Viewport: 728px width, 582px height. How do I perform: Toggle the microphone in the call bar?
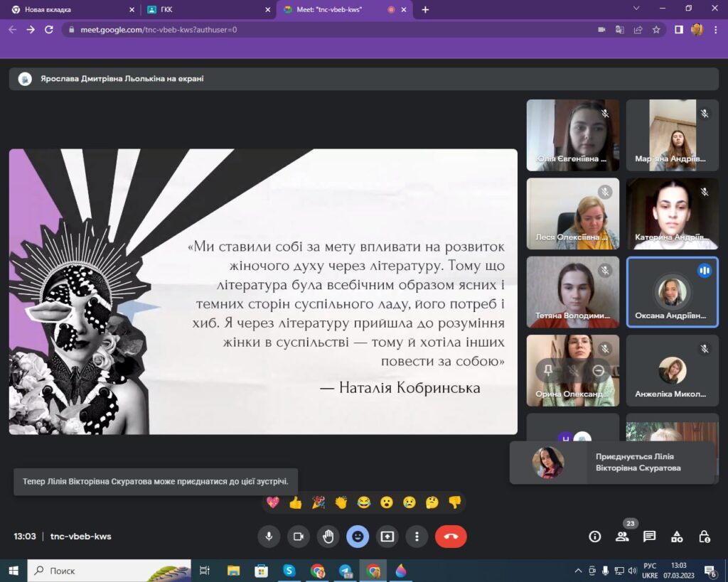tap(269, 537)
